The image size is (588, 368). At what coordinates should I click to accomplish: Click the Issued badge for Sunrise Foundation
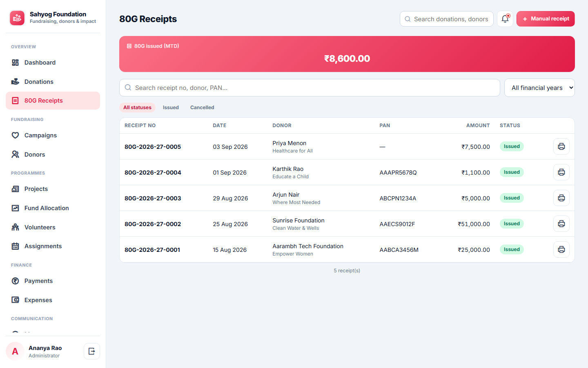(512, 224)
